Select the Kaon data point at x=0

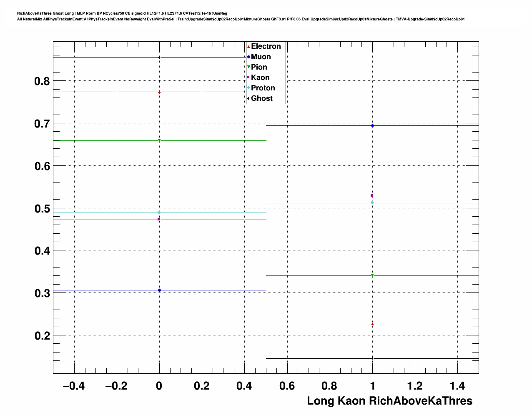point(159,220)
